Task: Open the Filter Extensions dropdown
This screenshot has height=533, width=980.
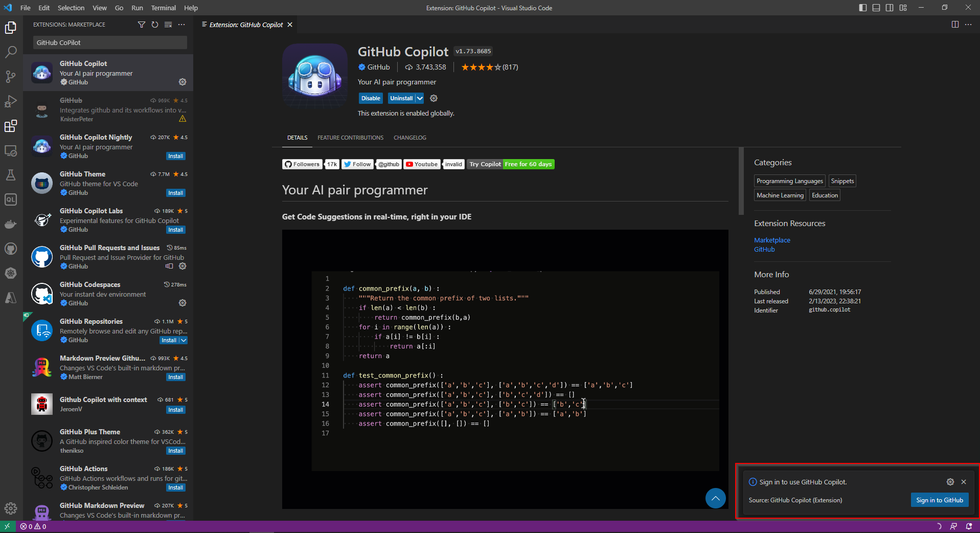Action: 142,24
